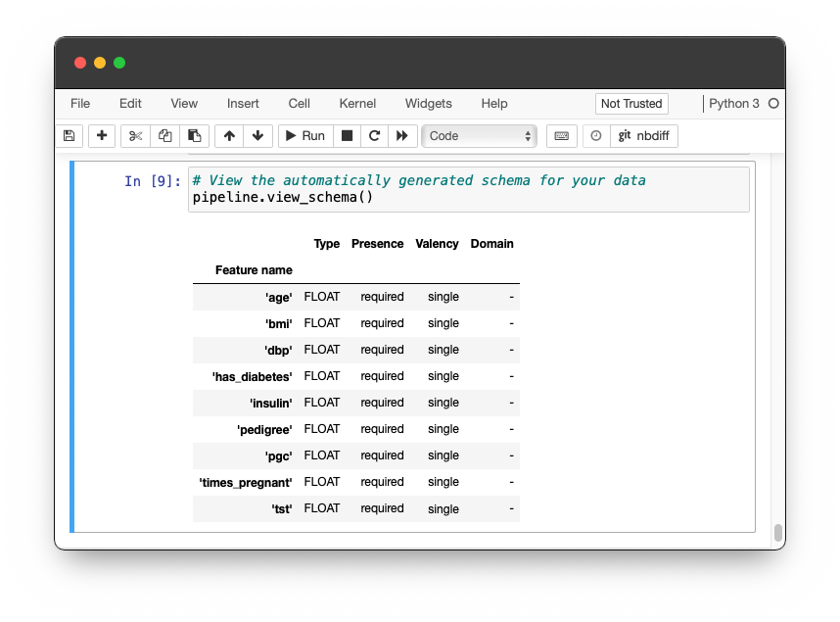Open git nbdiff tool
The image size is (840, 622).
click(644, 135)
